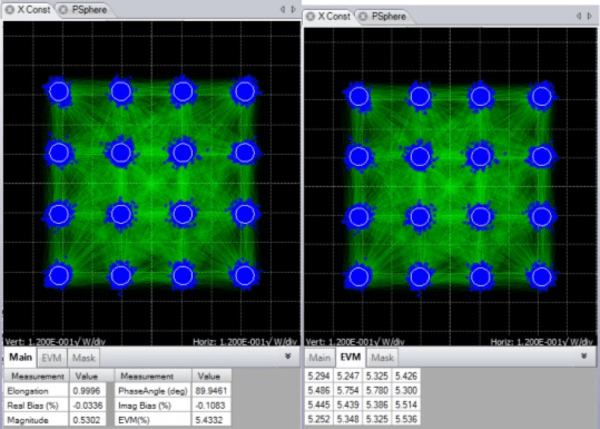Click the PSphere tab icon in left panel
Screen dimensions: 600x429
[x=64, y=9]
